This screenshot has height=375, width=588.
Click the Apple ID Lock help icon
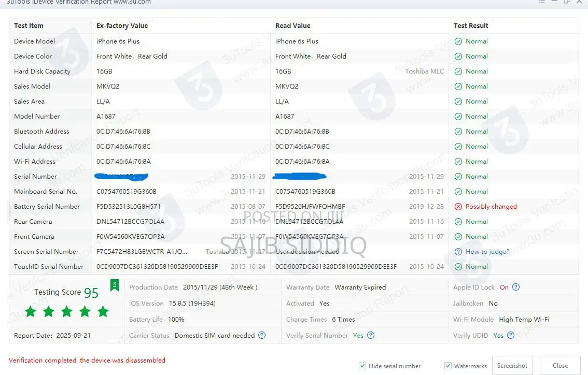click(x=516, y=287)
